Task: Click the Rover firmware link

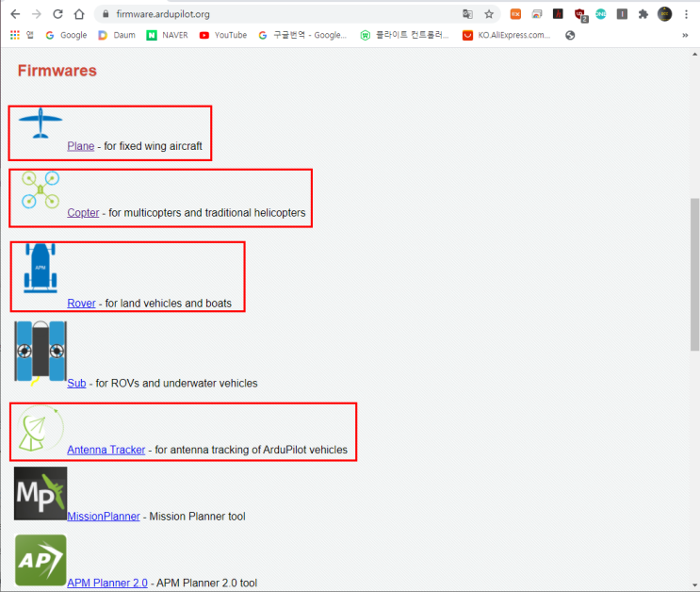Action: [x=81, y=303]
